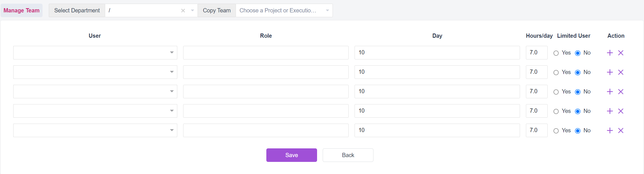Click the plus icon in the fourth row
This screenshot has height=174, width=644.
point(610,111)
